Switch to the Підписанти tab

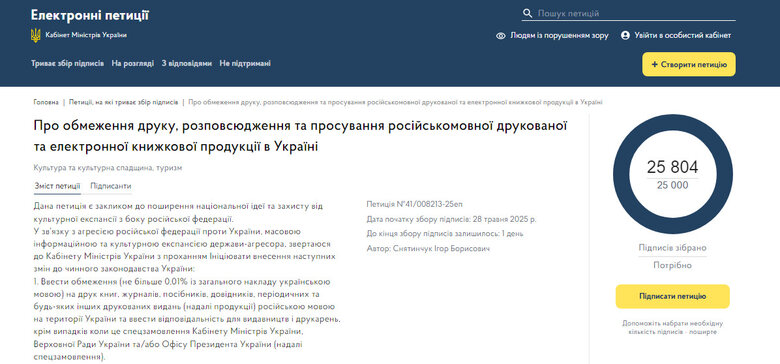[111, 186]
